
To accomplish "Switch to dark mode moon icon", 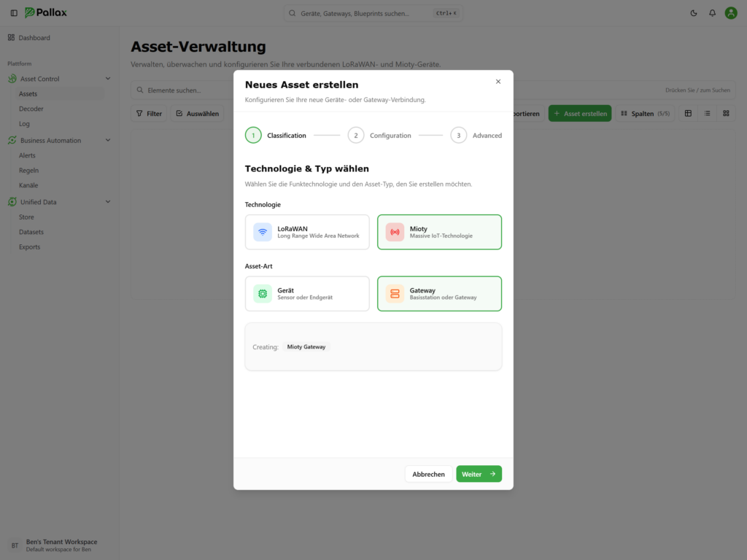I will (694, 13).
